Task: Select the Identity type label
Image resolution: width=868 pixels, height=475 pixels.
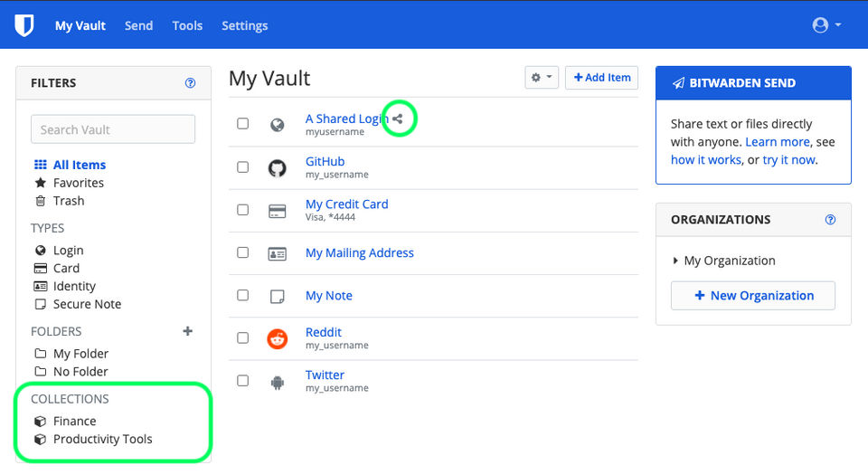Action: 74,286
